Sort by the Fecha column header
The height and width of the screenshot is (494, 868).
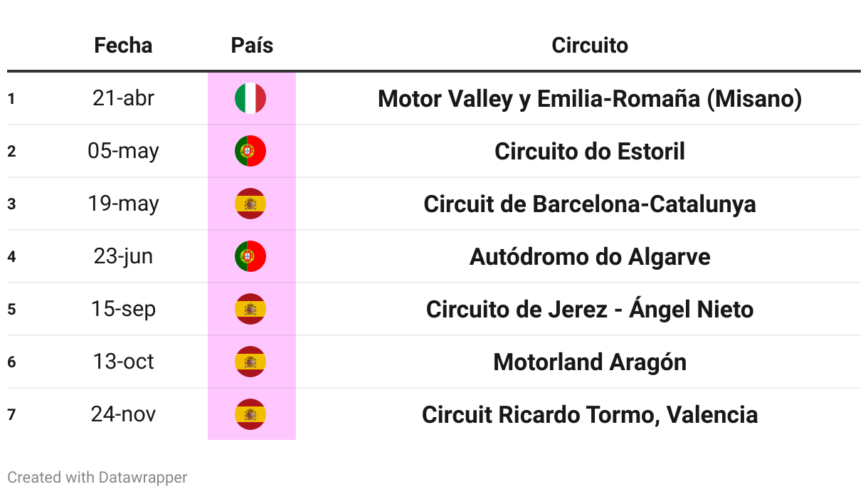pos(123,46)
